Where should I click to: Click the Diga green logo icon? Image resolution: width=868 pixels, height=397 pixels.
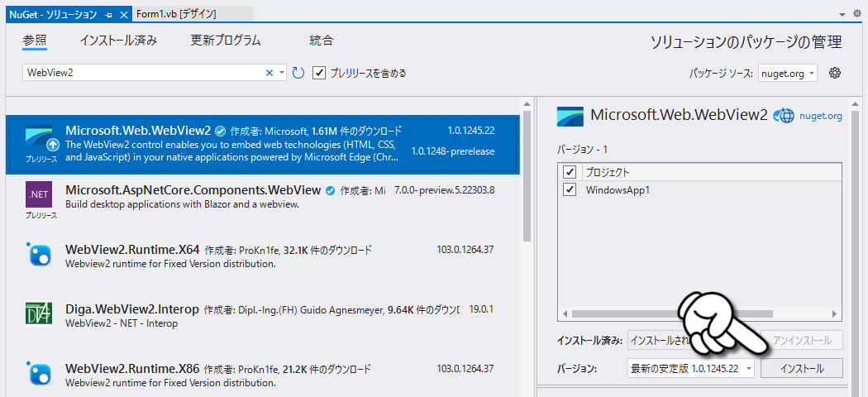pos(39,313)
